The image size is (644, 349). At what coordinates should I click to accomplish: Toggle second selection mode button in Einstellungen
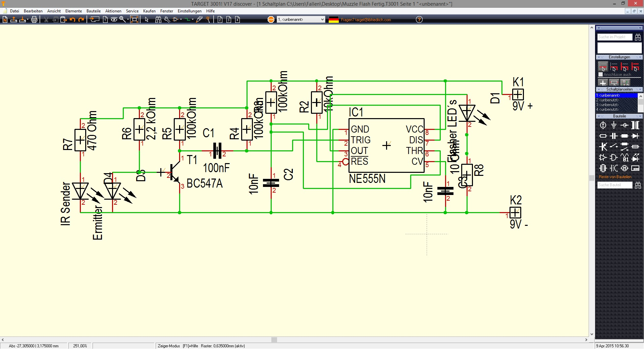pos(614,66)
